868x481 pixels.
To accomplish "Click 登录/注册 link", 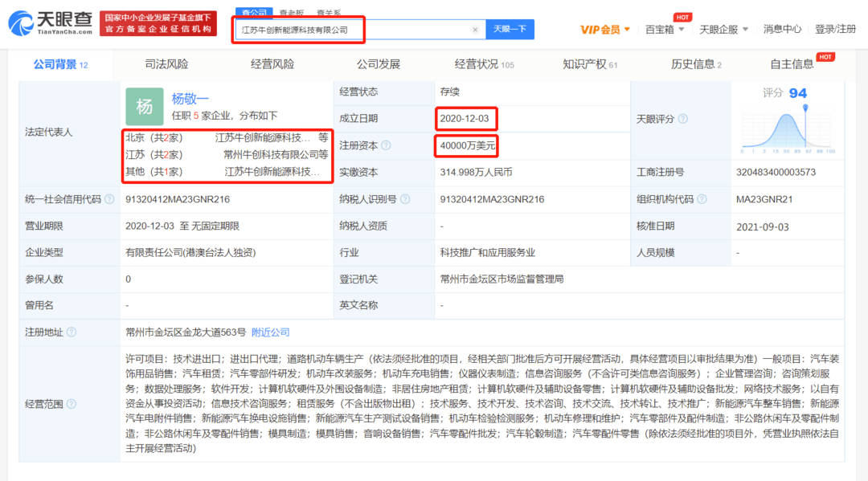I will [835, 29].
